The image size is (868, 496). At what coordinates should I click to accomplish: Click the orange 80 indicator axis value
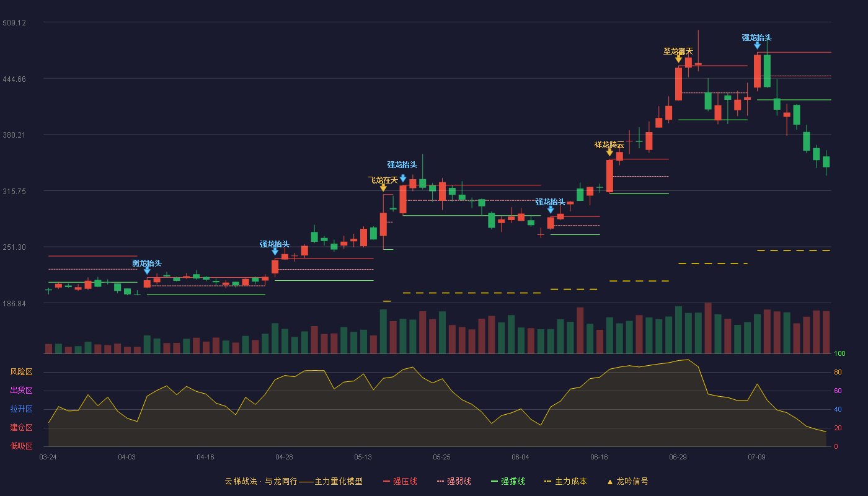(x=838, y=373)
